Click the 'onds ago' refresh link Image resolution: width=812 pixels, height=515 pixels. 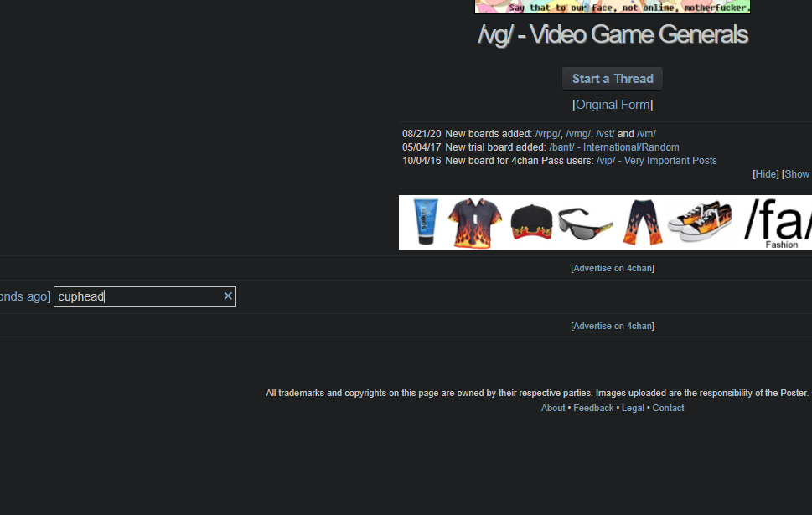[23, 296]
